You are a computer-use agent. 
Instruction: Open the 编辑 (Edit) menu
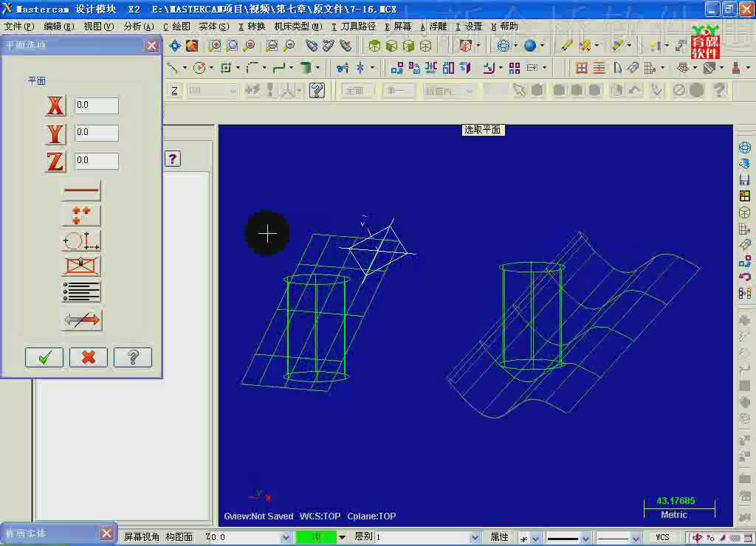coord(59,27)
